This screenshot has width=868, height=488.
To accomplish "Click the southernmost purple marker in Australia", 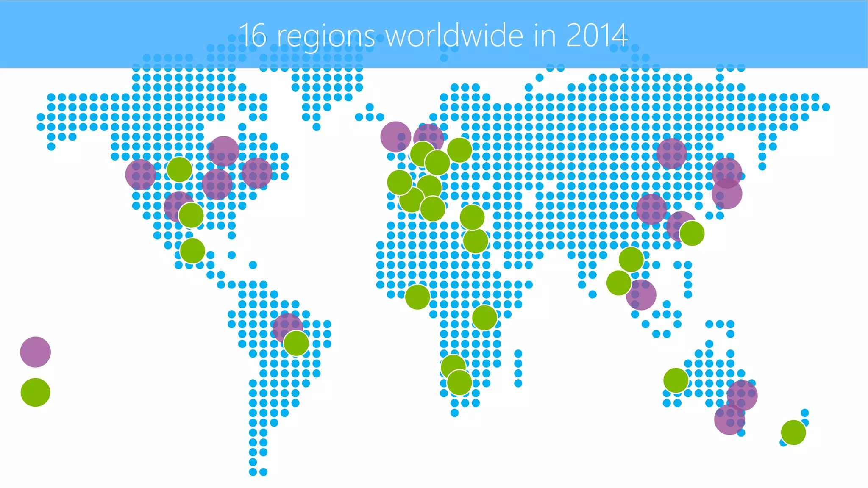I will click(x=729, y=420).
